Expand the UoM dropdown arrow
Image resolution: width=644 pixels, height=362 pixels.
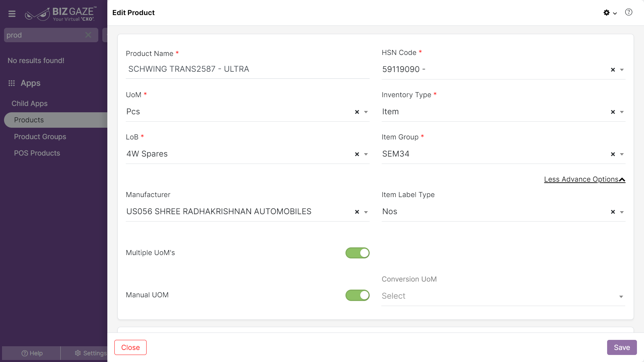point(366,112)
